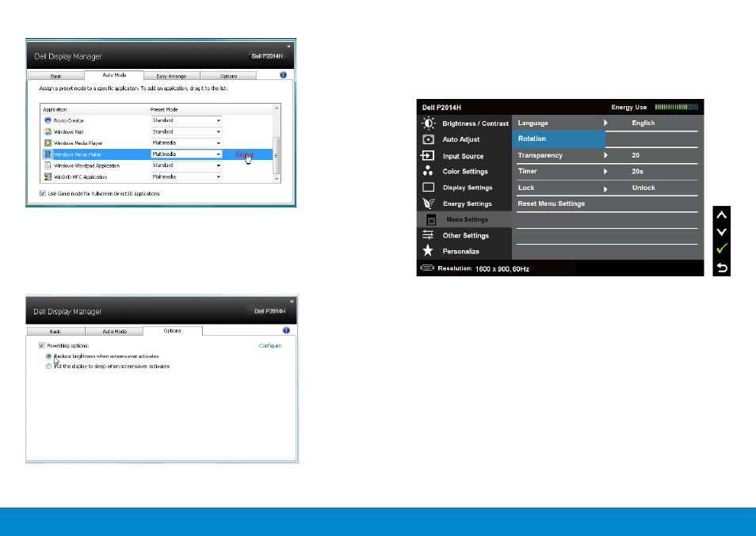Click the Energy Settings leaf icon

428,203
